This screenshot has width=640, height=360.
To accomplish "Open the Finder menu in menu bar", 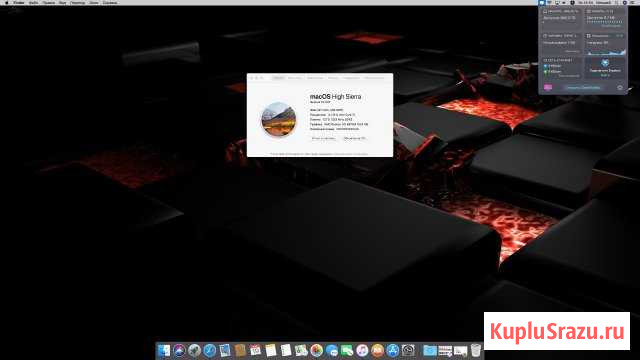I will [19, 2].
